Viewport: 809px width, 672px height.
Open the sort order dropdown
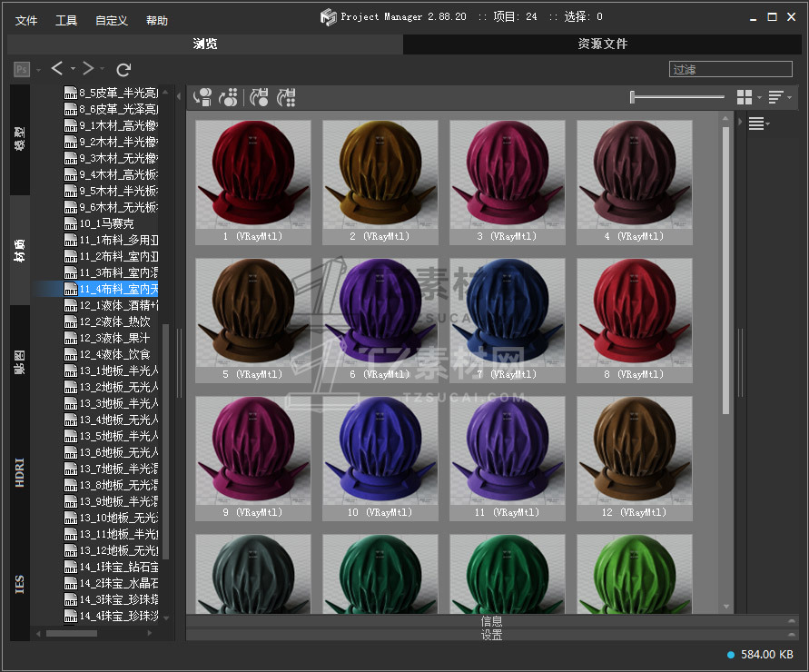pyautogui.click(x=779, y=97)
